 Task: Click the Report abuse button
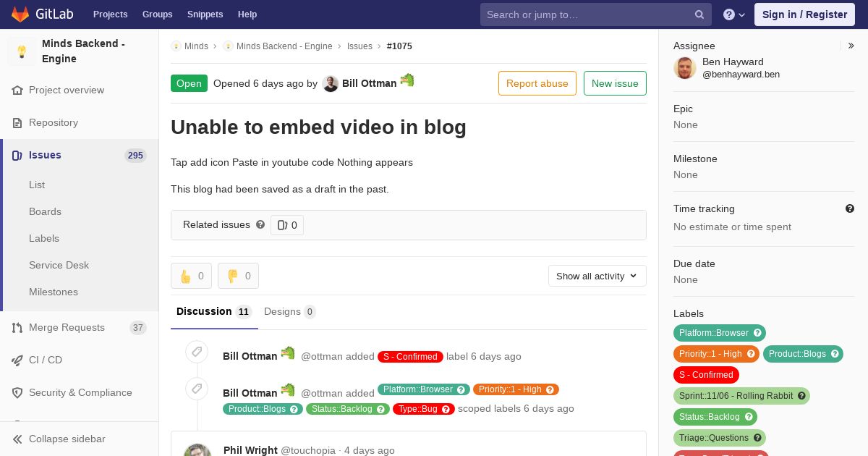point(537,83)
